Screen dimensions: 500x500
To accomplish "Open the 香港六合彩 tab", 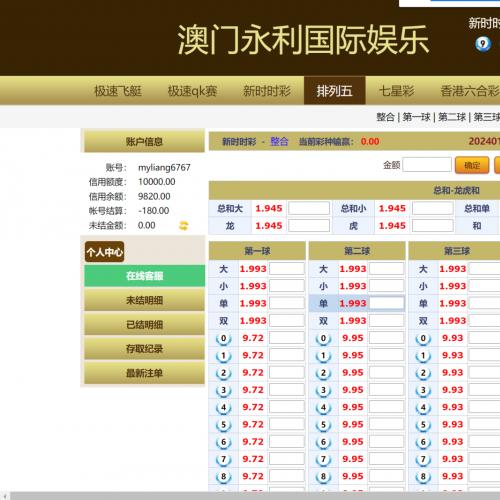I will 470,91.
